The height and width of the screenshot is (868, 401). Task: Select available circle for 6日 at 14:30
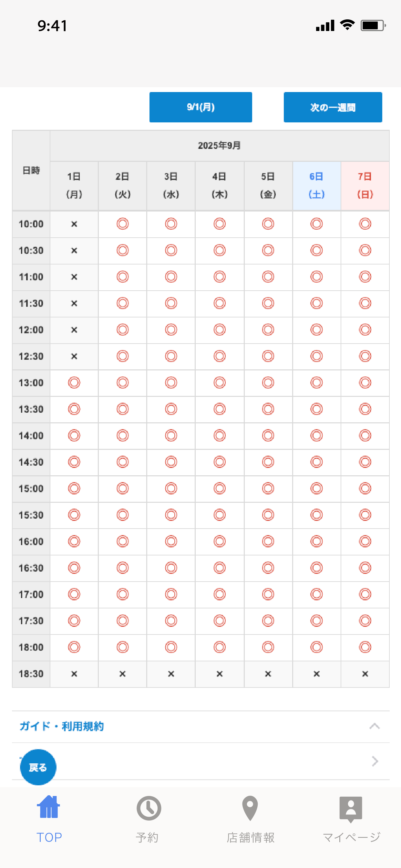click(316, 462)
